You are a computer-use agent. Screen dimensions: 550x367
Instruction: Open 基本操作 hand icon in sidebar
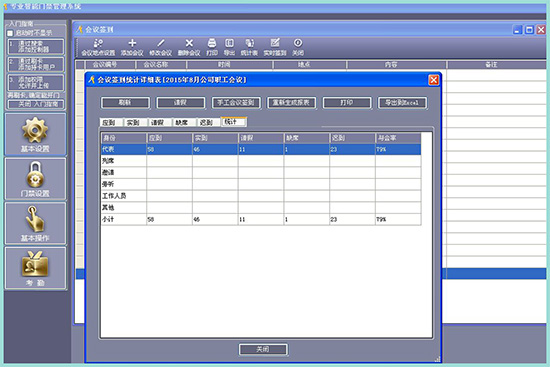[x=35, y=223]
